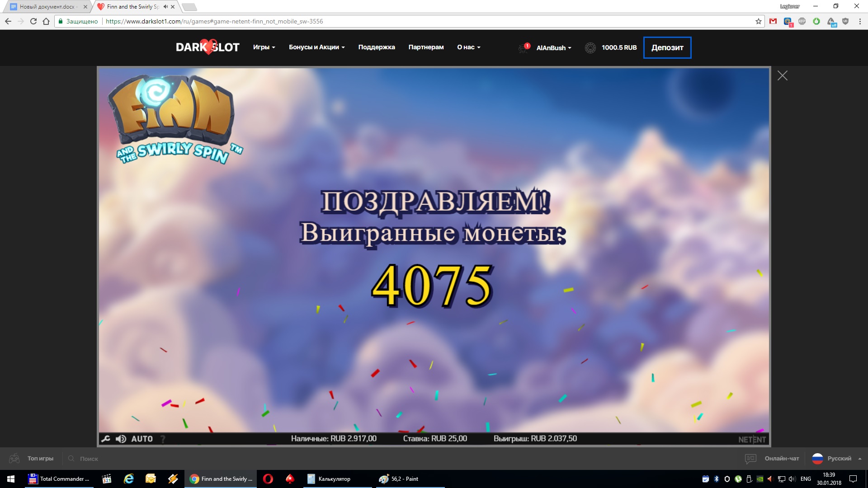Open the Windows Action Center
Image resolution: width=868 pixels, height=488 pixels.
[x=853, y=479]
